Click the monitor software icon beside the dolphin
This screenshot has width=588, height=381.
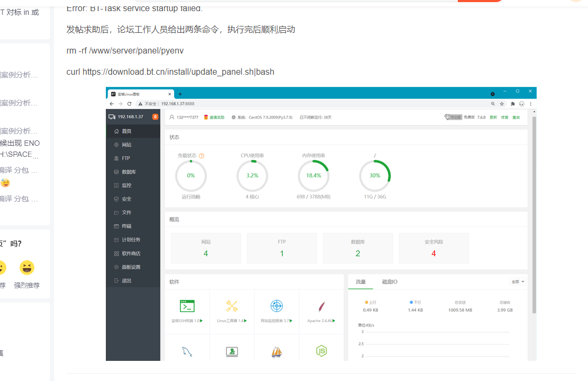tap(232, 352)
